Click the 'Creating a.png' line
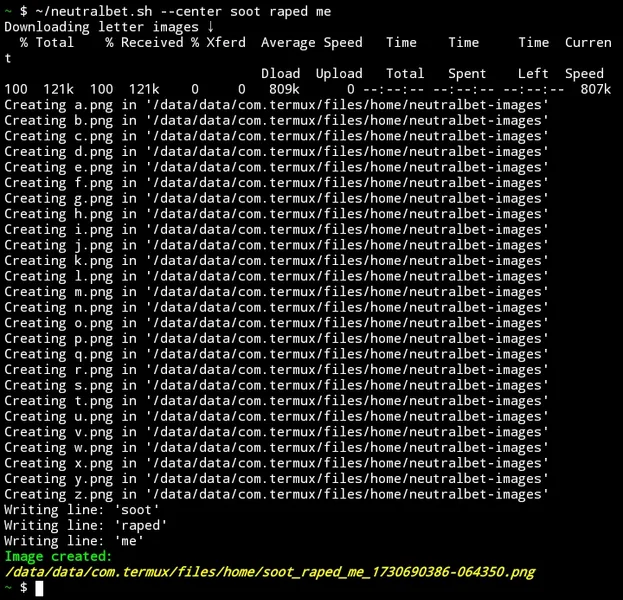 (x=276, y=105)
